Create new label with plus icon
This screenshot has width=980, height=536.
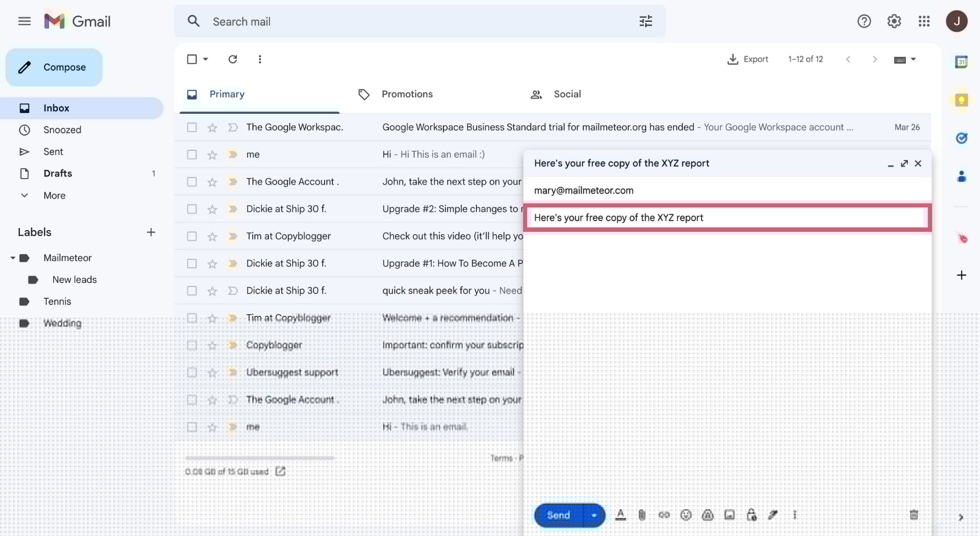[151, 232]
